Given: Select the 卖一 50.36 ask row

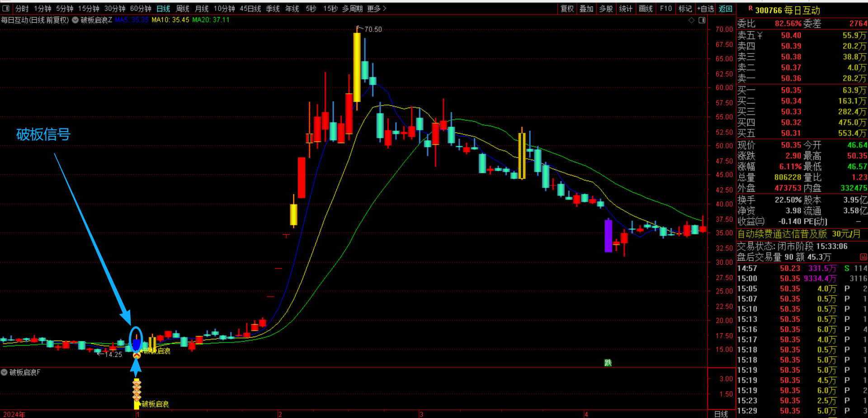Looking at the screenshot, I should click(802, 78).
